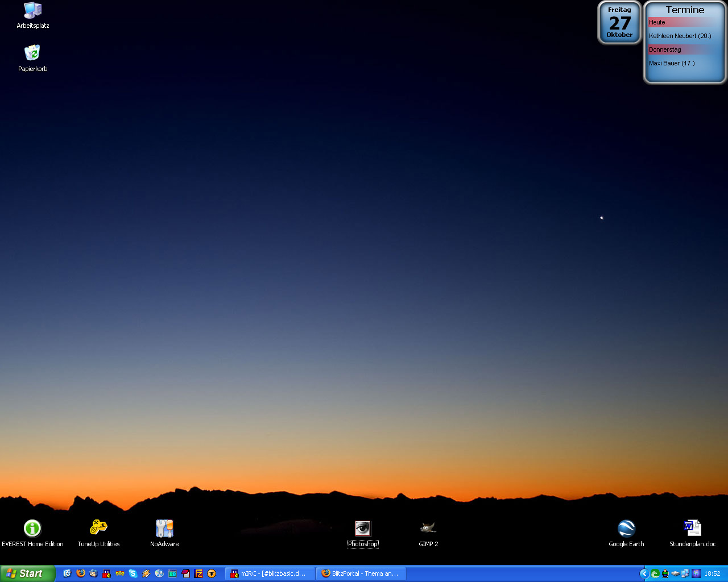Select the GIMP 2 desktop icon
Screen dimensions: 728x582
click(x=428, y=529)
